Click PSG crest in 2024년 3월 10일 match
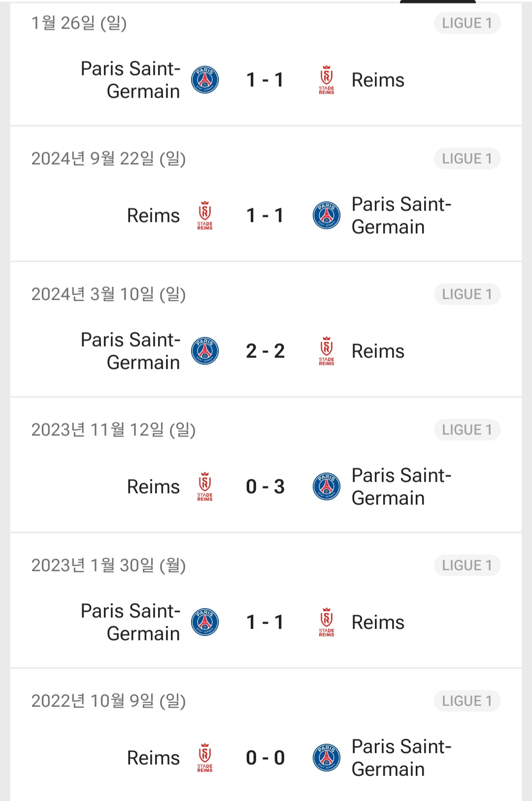 205,351
